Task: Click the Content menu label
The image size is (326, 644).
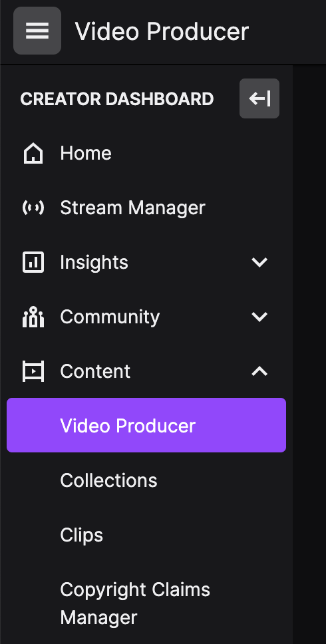Action: point(95,371)
